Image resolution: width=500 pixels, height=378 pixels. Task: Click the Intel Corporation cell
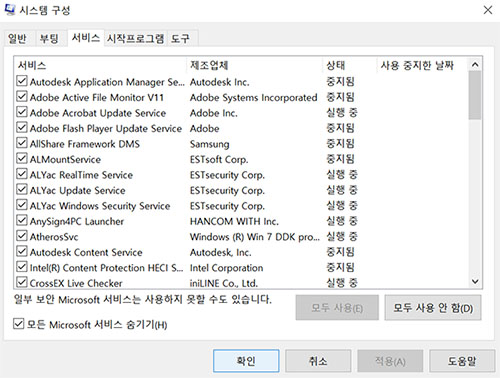click(226, 268)
